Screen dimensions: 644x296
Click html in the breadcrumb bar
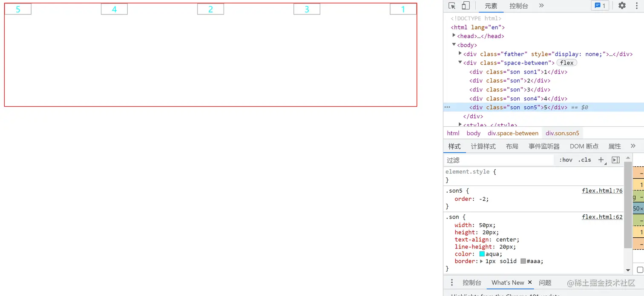(453, 133)
